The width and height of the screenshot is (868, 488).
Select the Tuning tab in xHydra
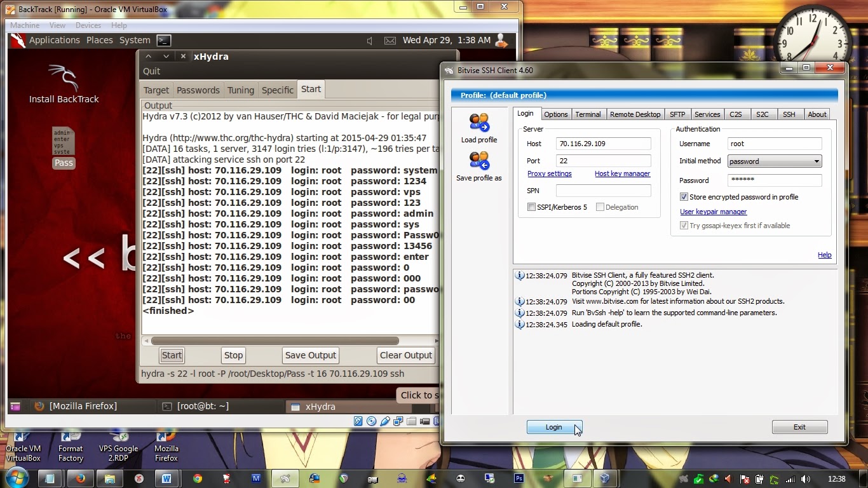point(241,90)
